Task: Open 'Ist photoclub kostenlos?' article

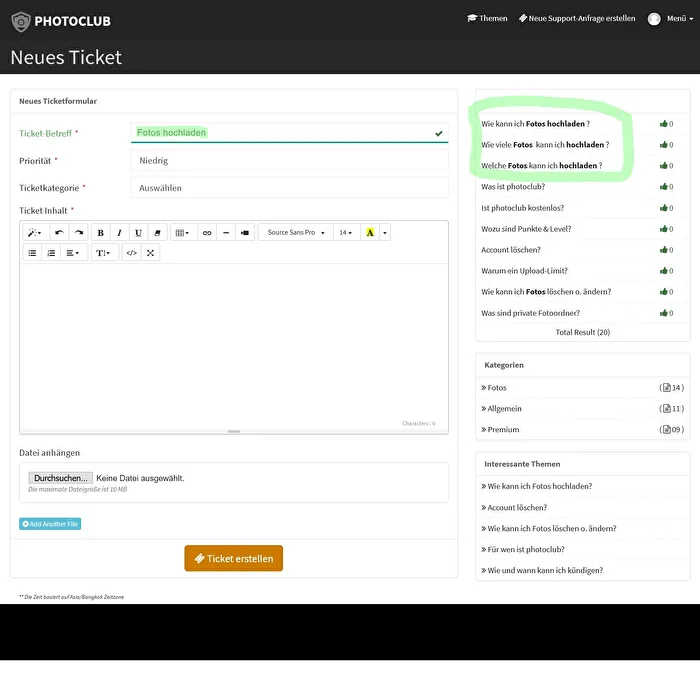Action: click(x=522, y=208)
